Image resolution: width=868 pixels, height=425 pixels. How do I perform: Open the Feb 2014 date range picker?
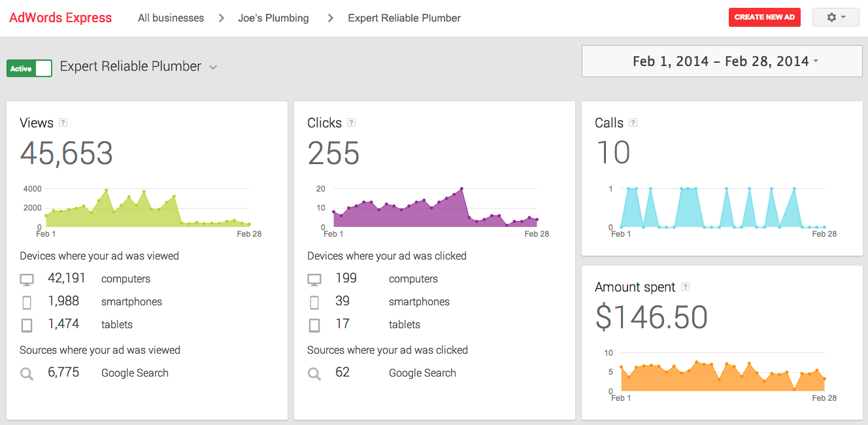click(722, 61)
